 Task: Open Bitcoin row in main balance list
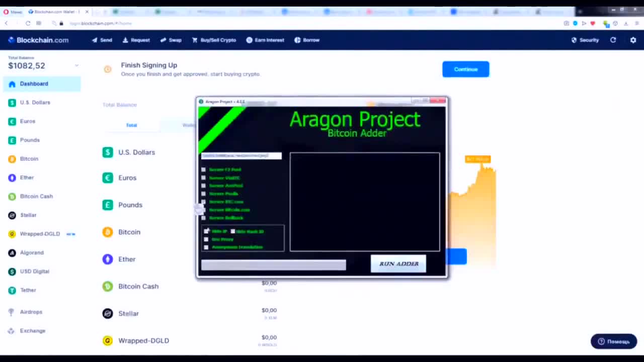(x=121, y=232)
